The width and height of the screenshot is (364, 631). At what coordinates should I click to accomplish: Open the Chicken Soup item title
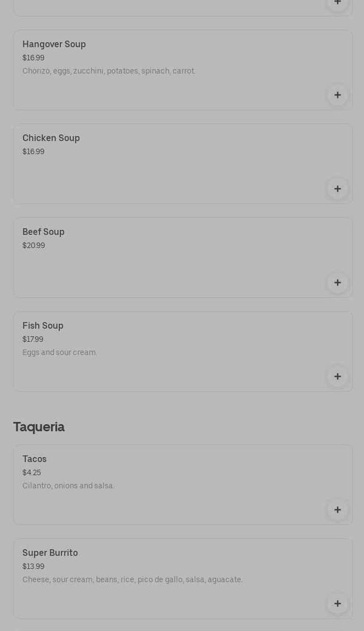[51, 138]
